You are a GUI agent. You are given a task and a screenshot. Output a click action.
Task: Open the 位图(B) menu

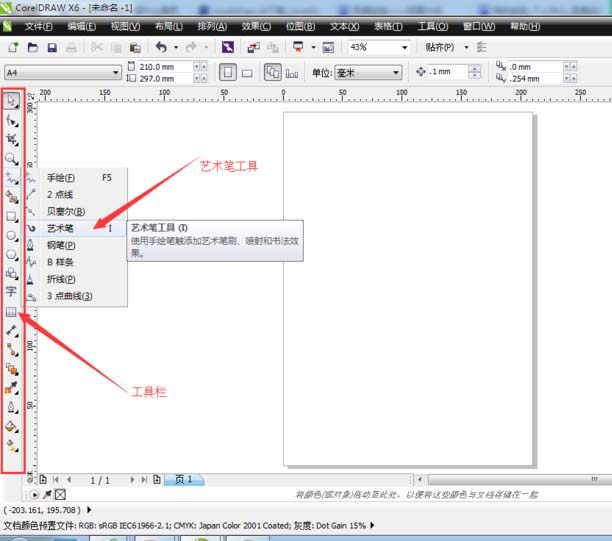pyautogui.click(x=301, y=27)
